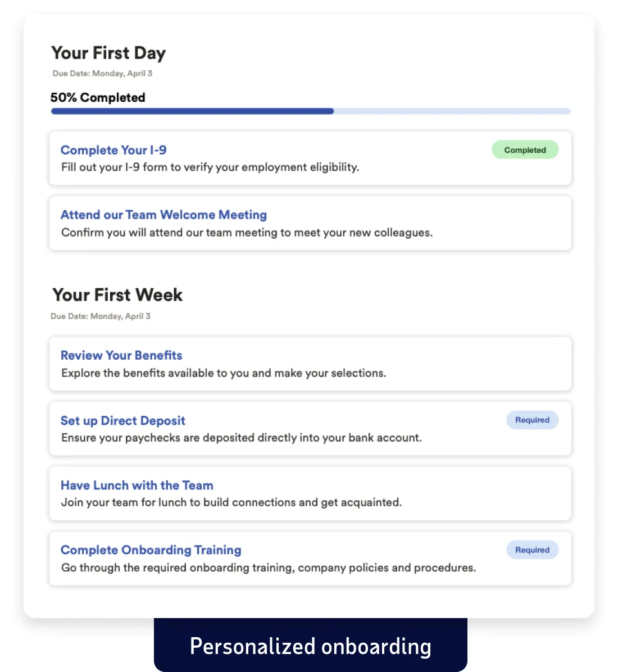Click Required badge on Onboarding Training card
Viewport: 618px width, 672px height.
pos(532,550)
